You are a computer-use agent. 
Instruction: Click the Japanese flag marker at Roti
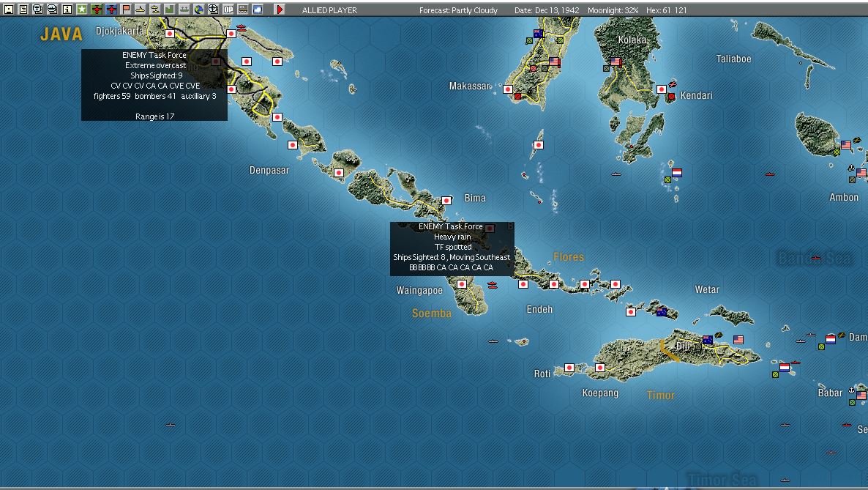click(569, 368)
